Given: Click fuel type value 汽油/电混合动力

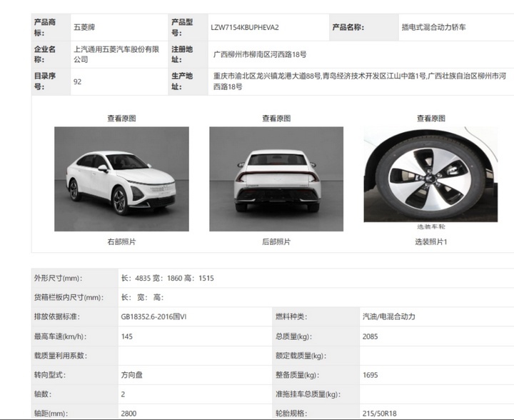Looking at the screenshot, I should click(x=389, y=316).
